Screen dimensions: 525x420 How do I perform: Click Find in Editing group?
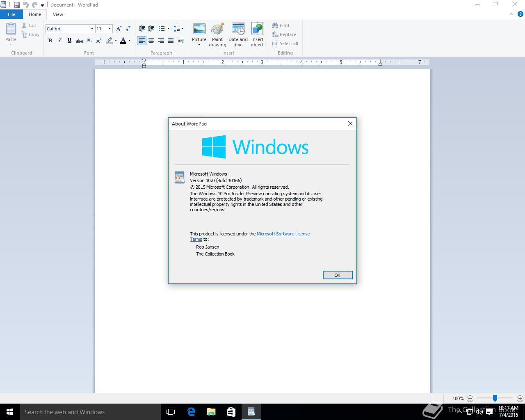pos(281,25)
